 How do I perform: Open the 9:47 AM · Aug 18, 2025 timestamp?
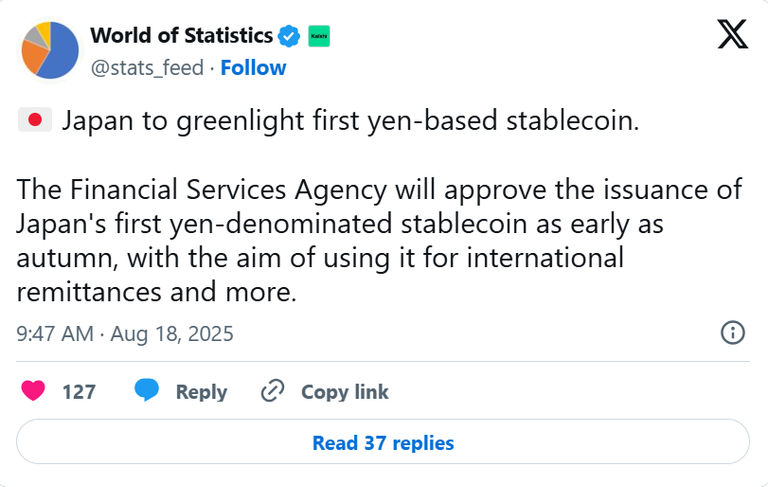125,334
